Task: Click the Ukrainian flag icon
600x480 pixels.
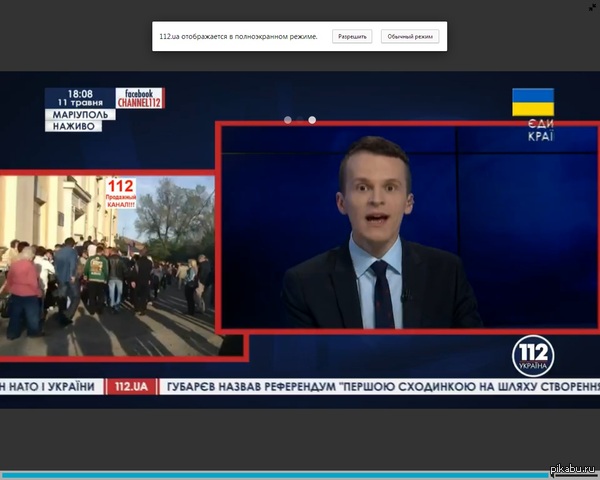Action: 533,102
